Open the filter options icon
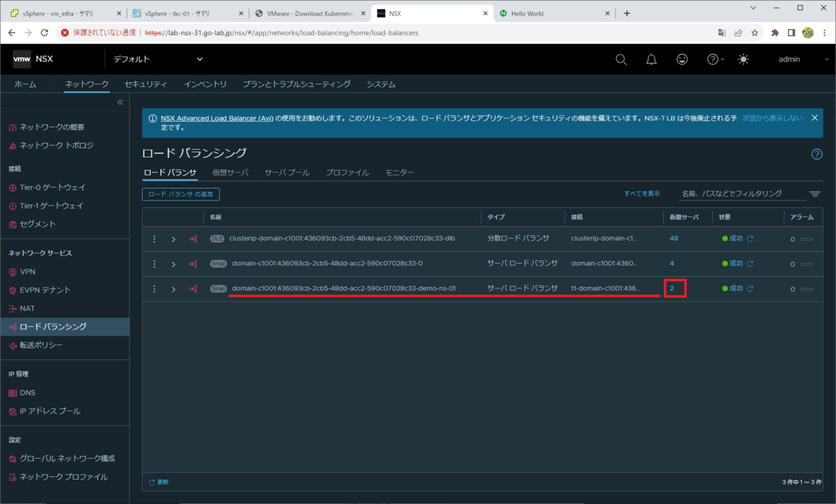 (x=814, y=194)
